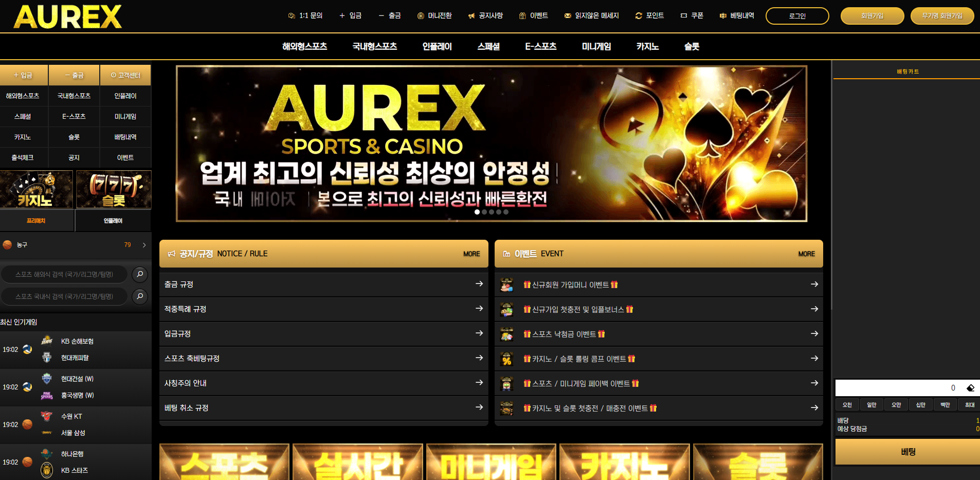Select the last banner carousel dot
Screen dimensions: 980x480
(x=506, y=212)
